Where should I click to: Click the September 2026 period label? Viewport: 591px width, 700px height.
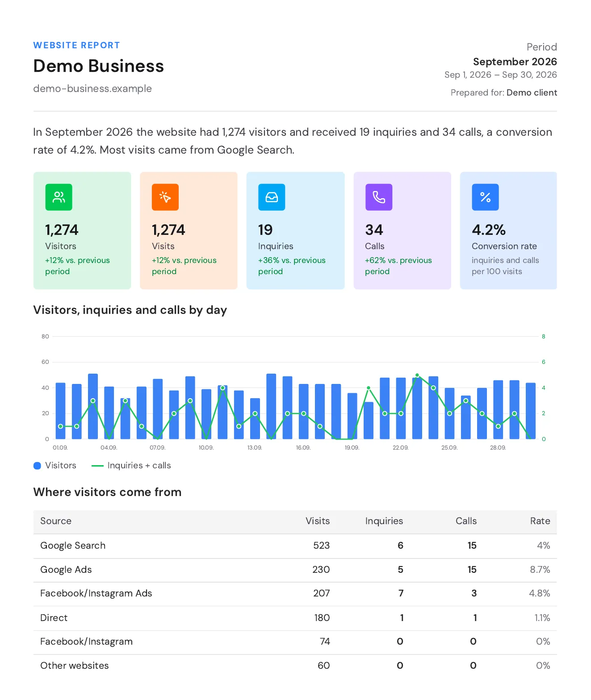coord(515,62)
